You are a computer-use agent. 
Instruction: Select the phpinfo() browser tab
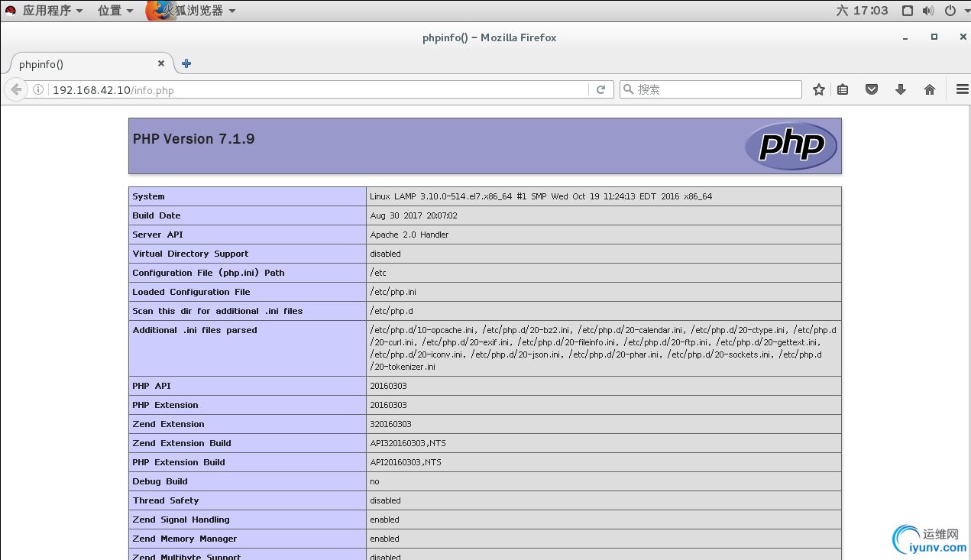tap(92, 64)
